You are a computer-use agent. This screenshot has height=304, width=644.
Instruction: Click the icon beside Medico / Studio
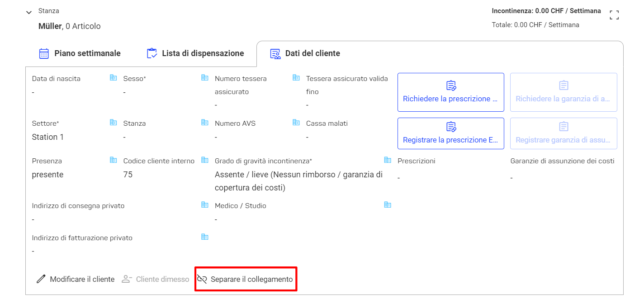pos(388,205)
